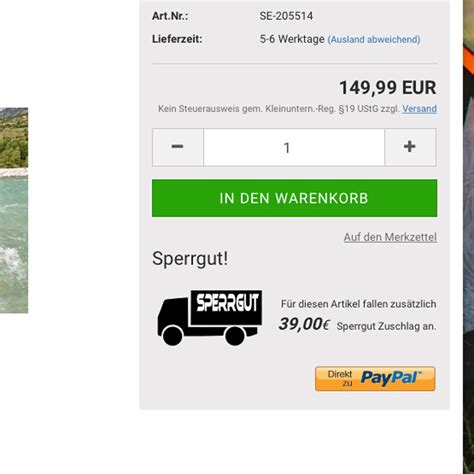
Task: Follow the Versand shipping link
Action: point(419,109)
